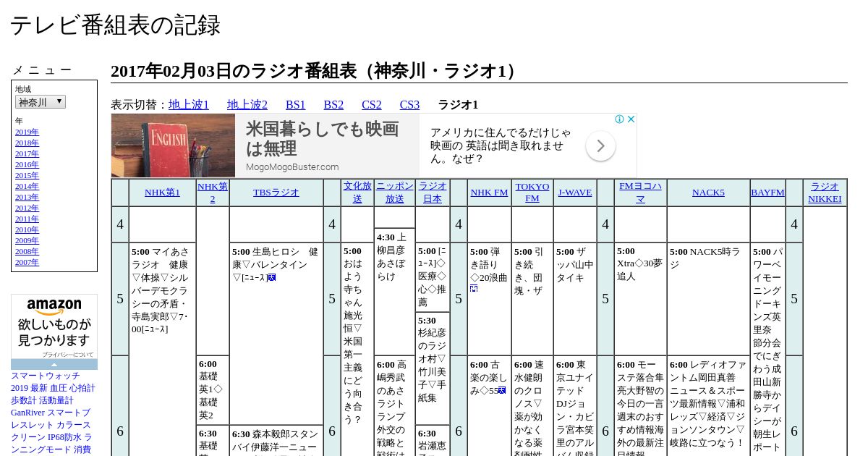Open the スマートウォッチ ad link text
The image size is (868, 456).
[46, 376]
